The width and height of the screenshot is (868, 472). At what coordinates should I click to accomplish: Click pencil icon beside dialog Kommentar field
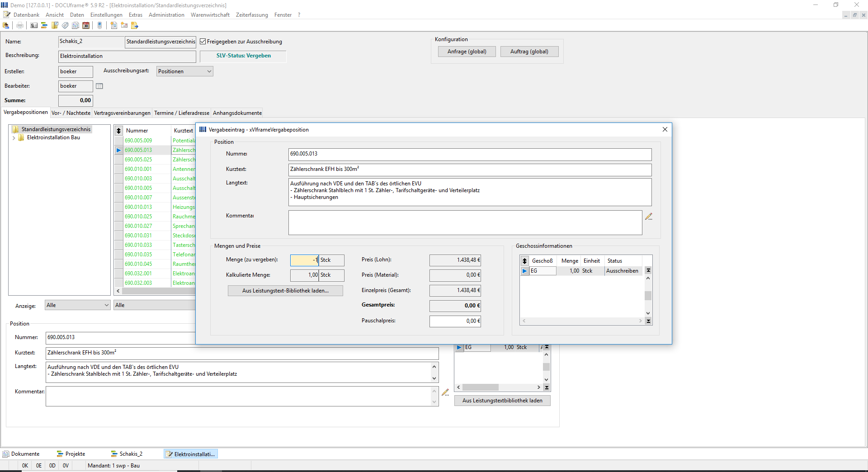[x=649, y=217]
